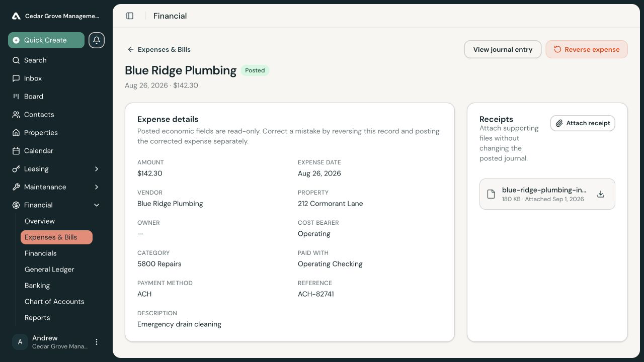Click the Inbox chat icon
Screen dimensions: 644x362
[16, 78]
